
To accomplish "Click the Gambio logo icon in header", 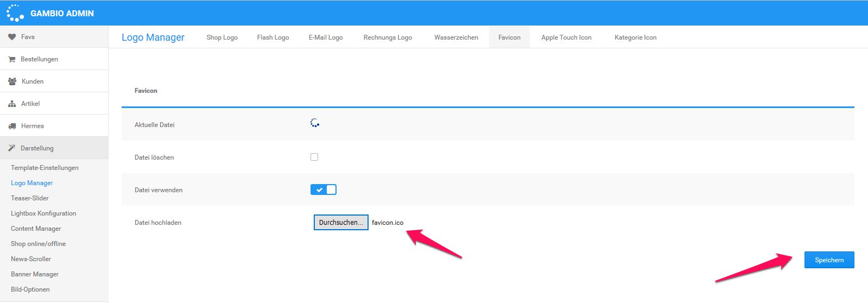I will click(15, 13).
